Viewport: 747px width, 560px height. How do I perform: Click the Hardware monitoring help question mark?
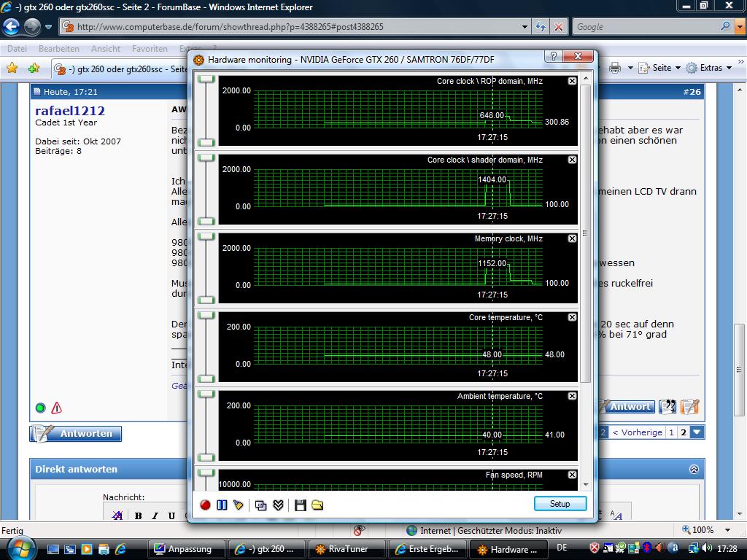pyautogui.click(x=553, y=56)
